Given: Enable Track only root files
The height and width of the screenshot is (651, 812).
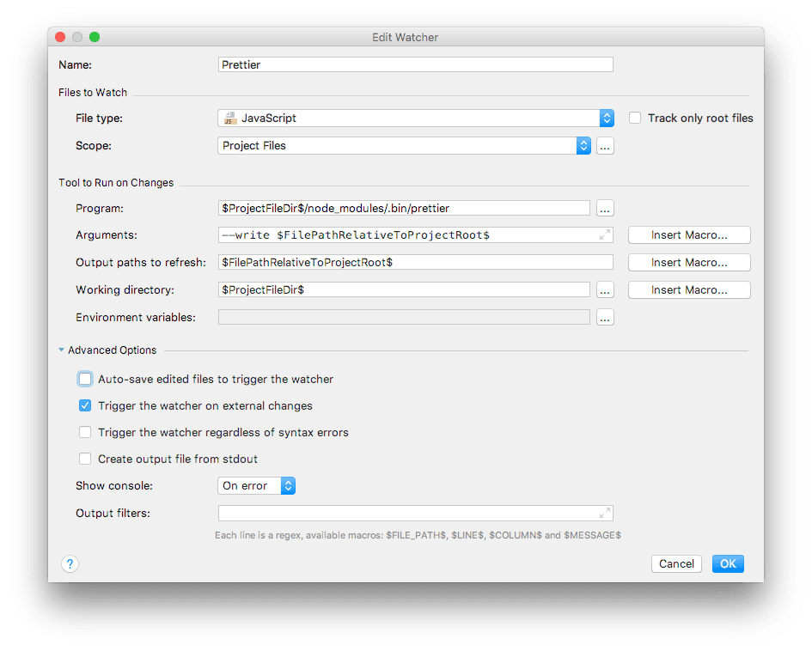Looking at the screenshot, I should [634, 118].
